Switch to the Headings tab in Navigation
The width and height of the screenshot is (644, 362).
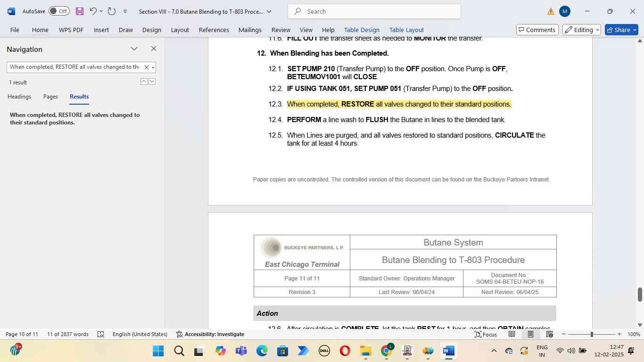coord(19,97)
